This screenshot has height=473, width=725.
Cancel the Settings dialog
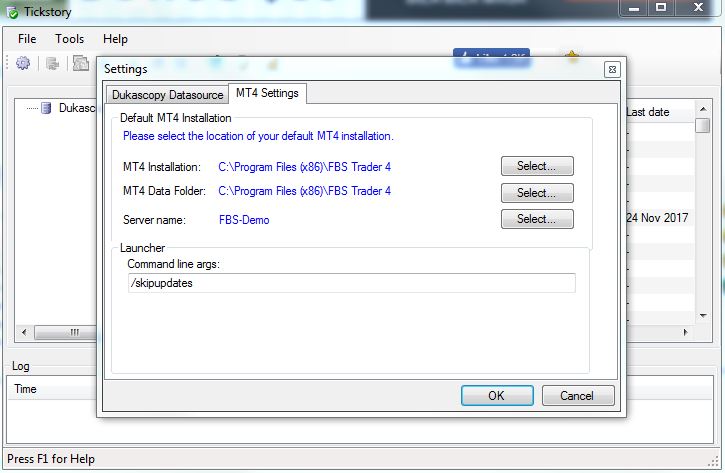coord(578,396)
